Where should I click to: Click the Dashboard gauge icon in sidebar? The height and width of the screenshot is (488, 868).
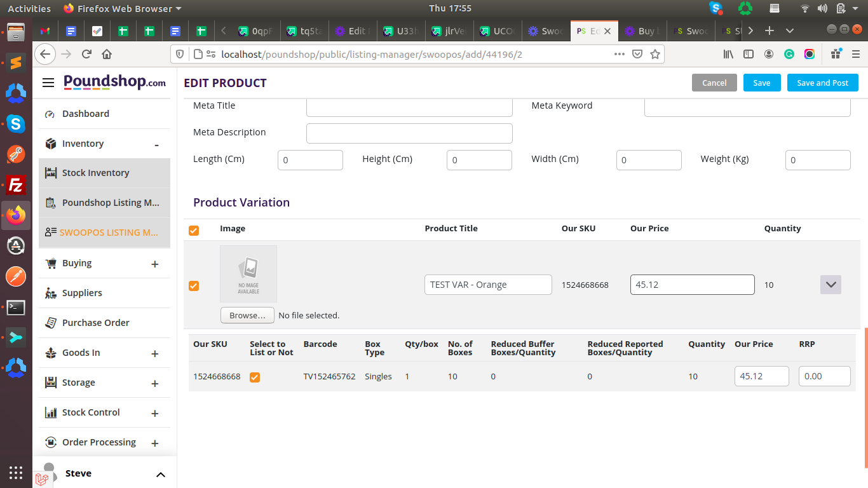tap(50, 114)
